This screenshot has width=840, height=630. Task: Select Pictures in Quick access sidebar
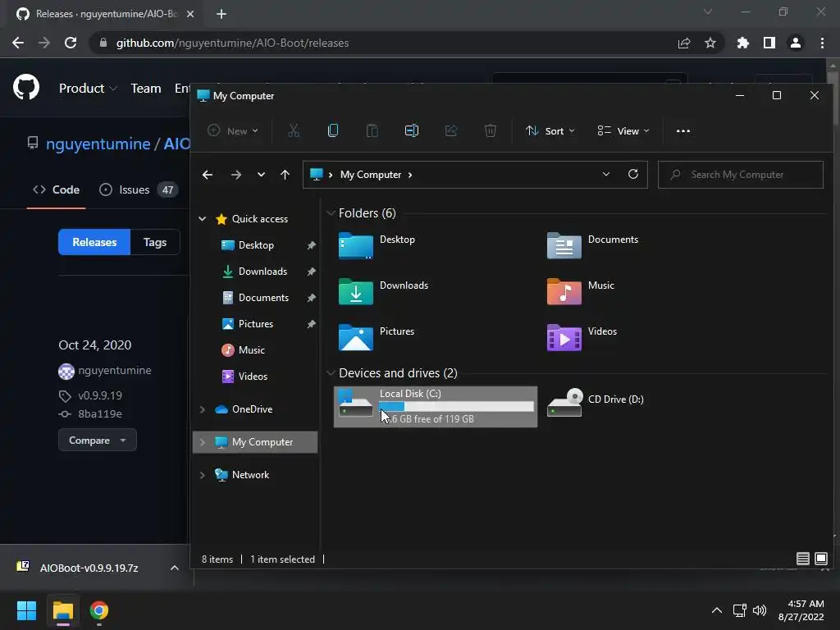tap(256, 323)
